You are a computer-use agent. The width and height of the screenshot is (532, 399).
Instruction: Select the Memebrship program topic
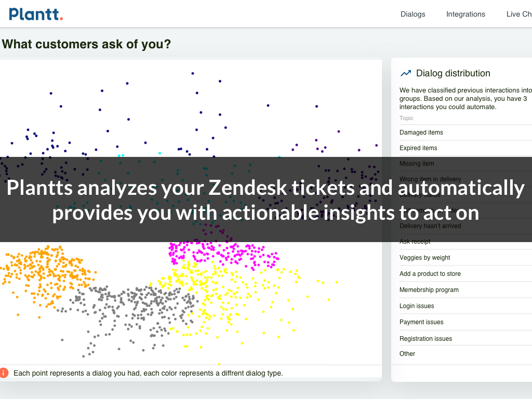[x=429, y=290]
